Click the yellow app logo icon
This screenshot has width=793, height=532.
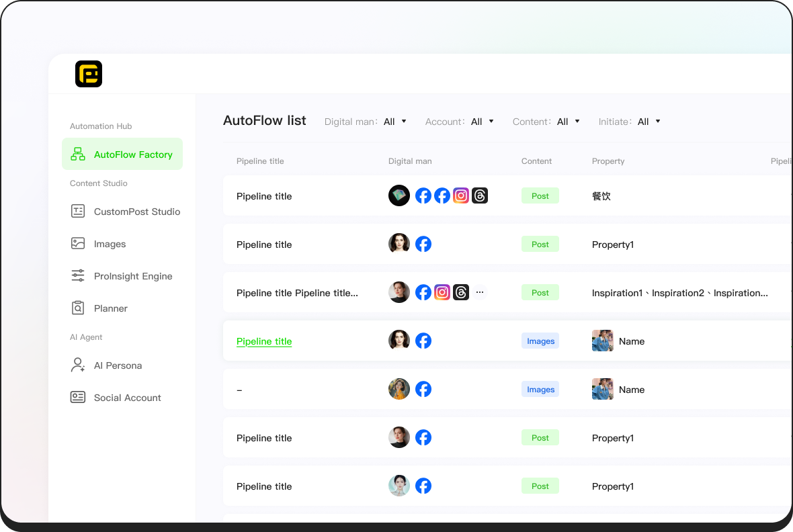click(x=89, y=74)
